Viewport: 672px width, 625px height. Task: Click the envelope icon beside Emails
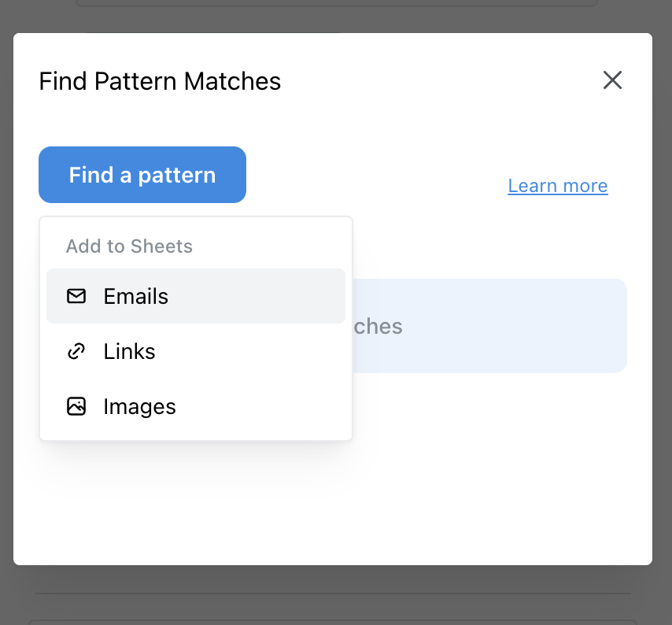point(76,296)
